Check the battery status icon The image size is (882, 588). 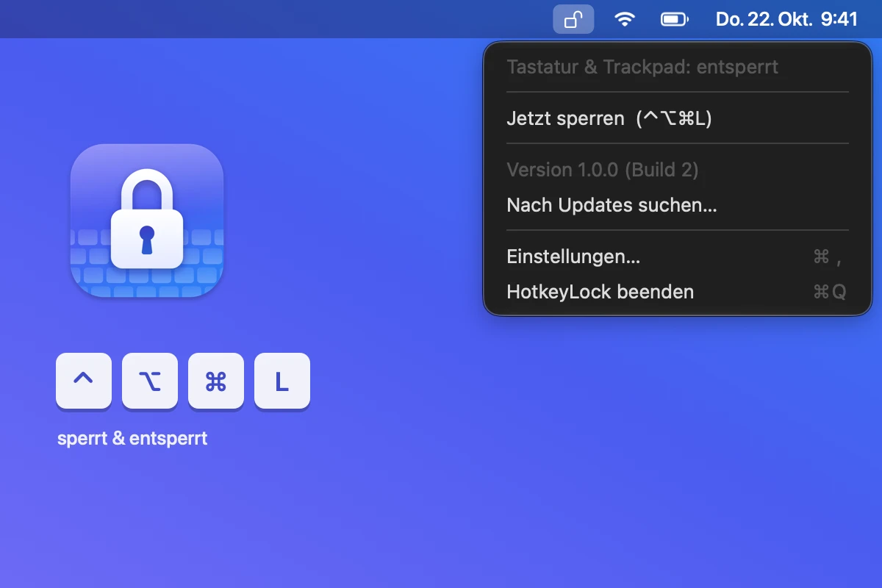tap(675, 19)
